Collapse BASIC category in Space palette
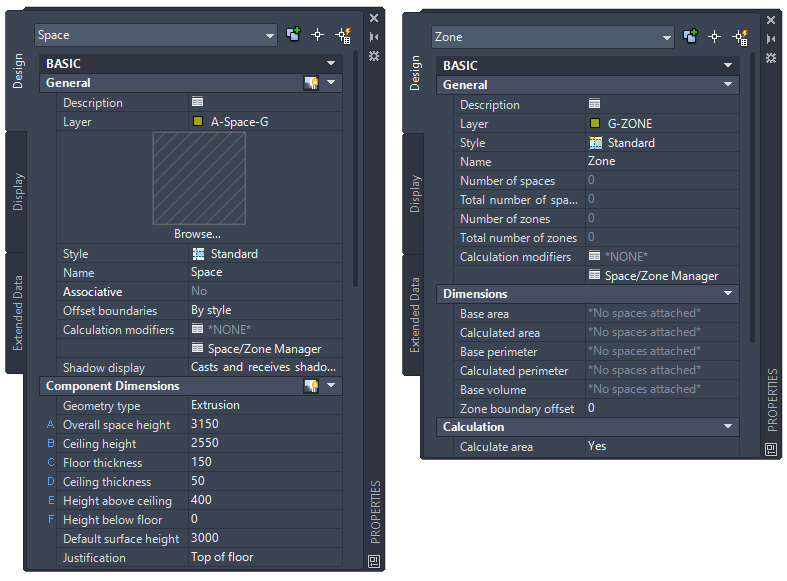The image size is (787, 581). [331, 63]
